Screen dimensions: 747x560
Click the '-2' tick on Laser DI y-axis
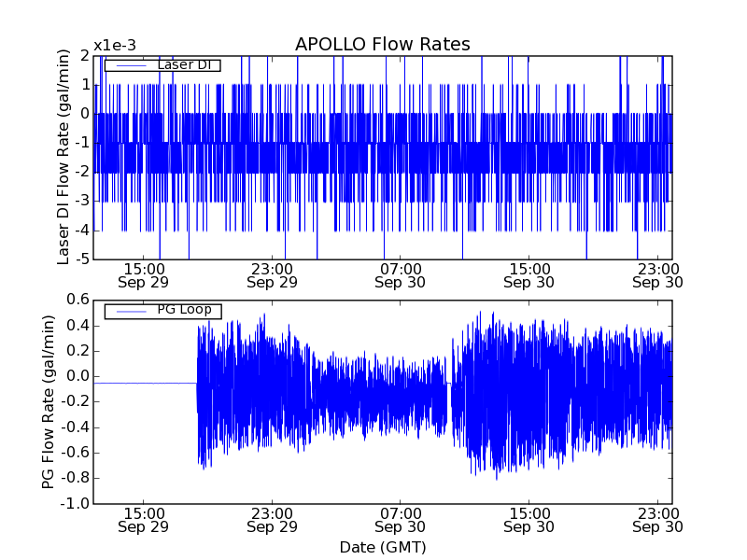82,173
